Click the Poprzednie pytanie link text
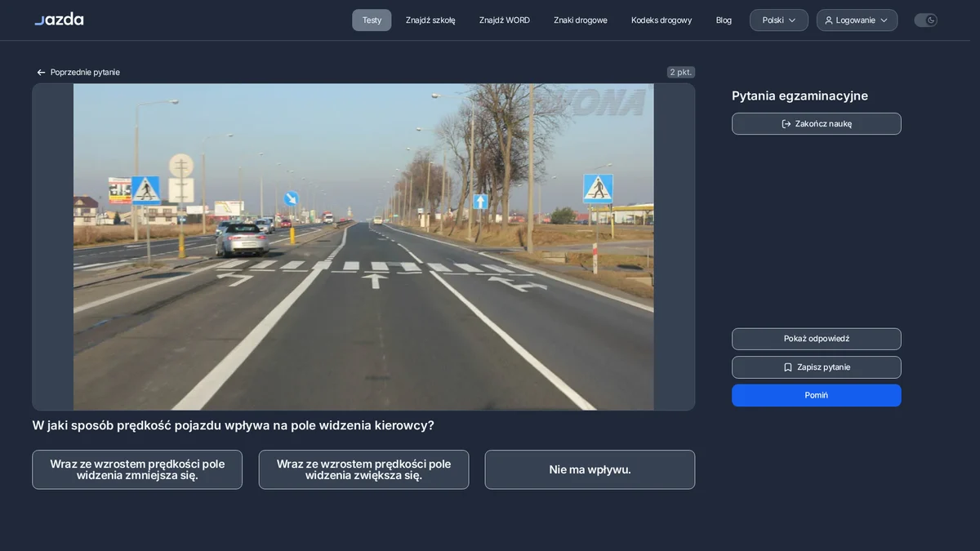The image size is (980, 551). point(85,73)
